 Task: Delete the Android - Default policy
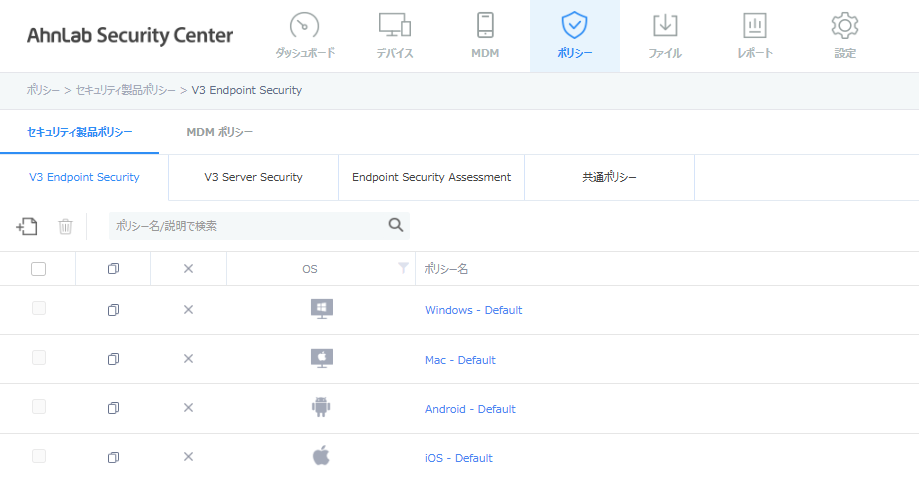(x=188, y=408)
